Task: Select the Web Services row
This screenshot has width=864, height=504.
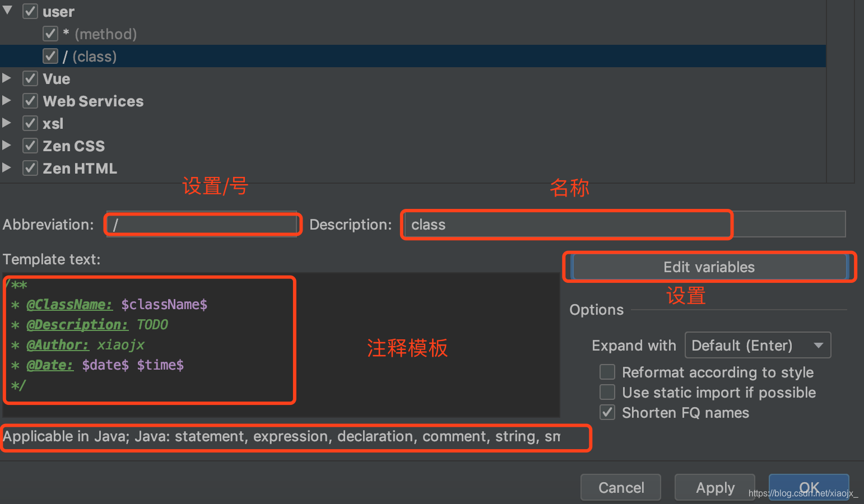Action: 413,101
